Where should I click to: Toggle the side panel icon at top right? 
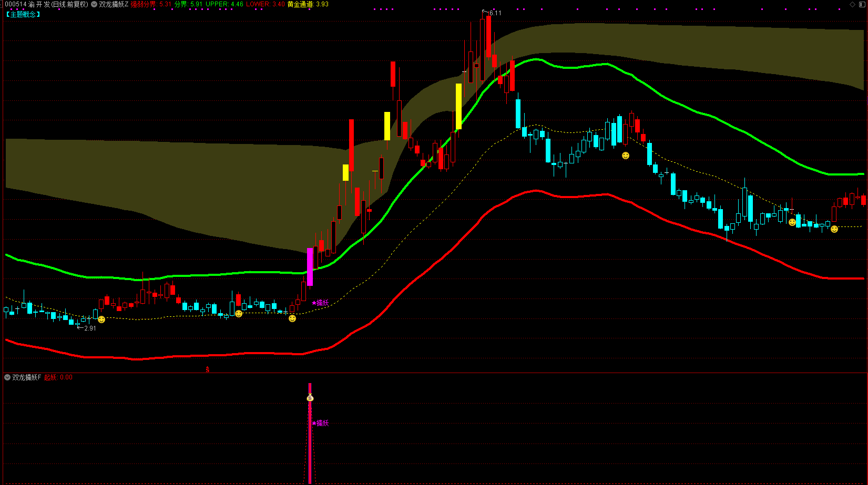[862, 4]
